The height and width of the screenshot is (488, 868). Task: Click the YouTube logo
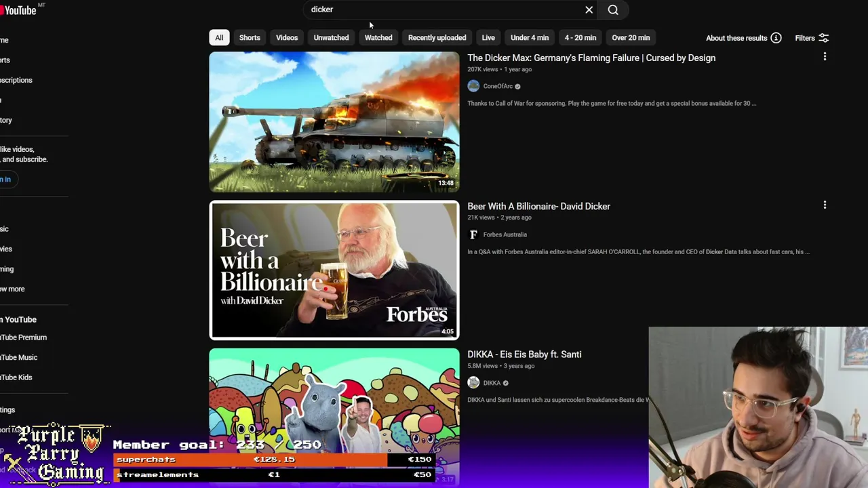click(x=18, y=9)
